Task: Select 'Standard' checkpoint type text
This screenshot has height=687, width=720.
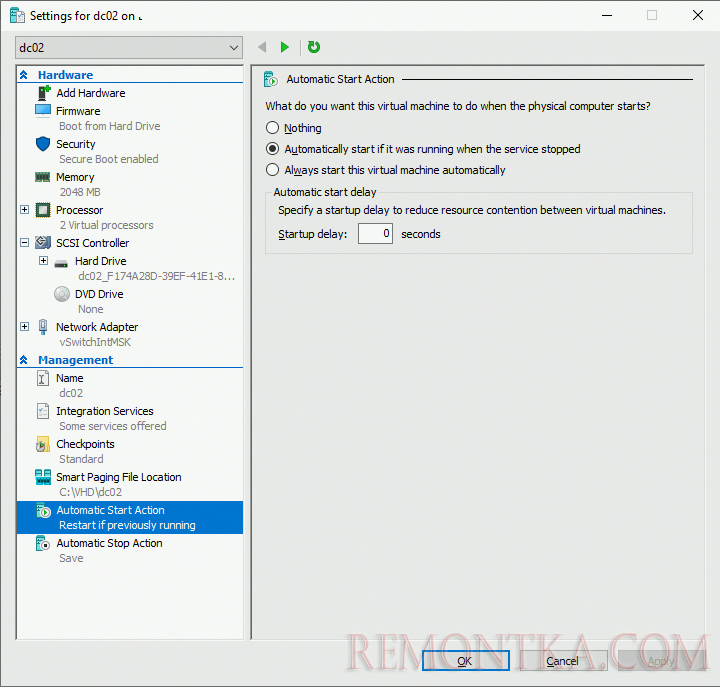Action: pyautogui.click(x=81, y=459)
